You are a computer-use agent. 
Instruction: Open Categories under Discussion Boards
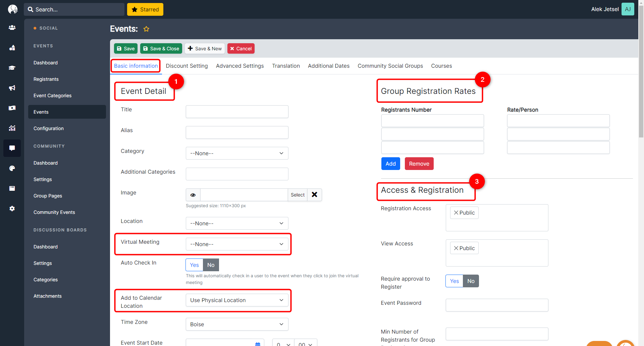(46, 280)
